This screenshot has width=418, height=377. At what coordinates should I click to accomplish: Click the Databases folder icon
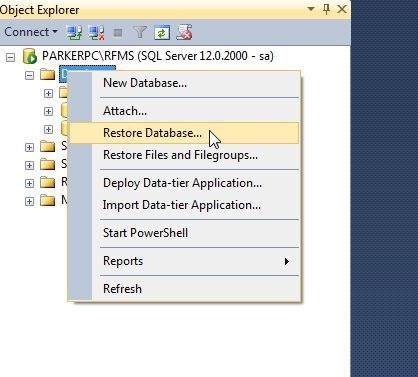[x=48, y=74]
